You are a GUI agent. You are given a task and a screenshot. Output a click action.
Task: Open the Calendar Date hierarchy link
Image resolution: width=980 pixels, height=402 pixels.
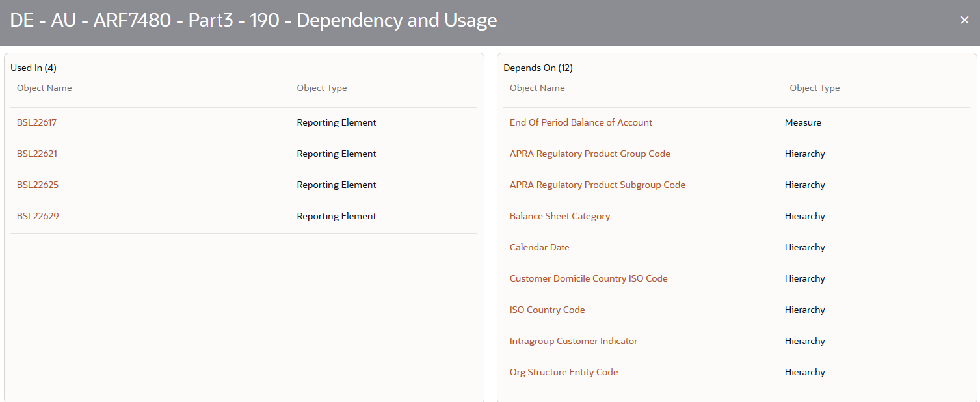pos(539,247)
